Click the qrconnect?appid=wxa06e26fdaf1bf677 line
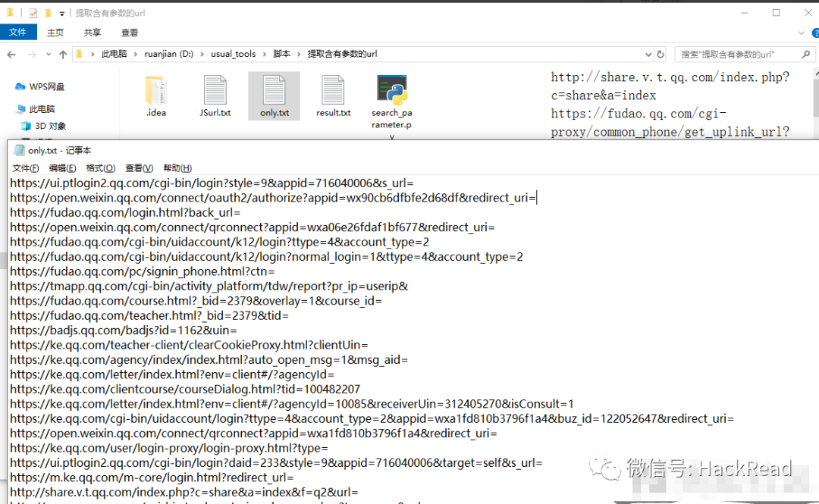 (x=253, y=227)
